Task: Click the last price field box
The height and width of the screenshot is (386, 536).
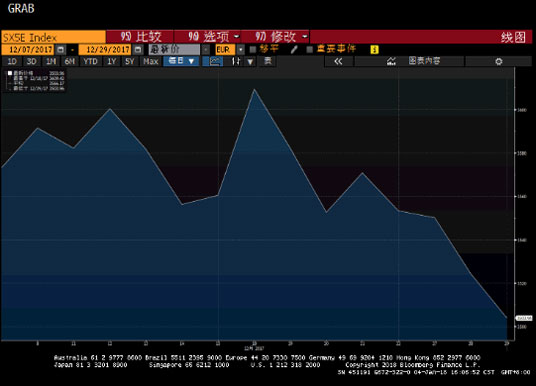Action: (x=174, y=50)
